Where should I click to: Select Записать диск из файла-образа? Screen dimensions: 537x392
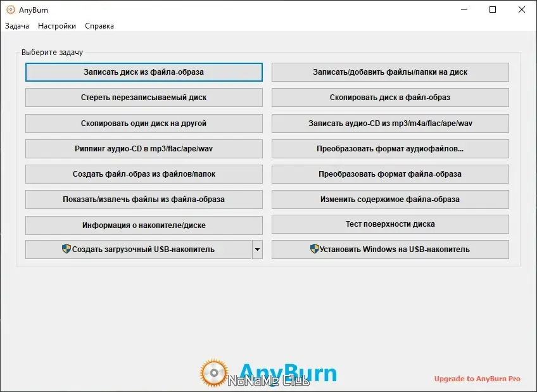click(144, 72)
